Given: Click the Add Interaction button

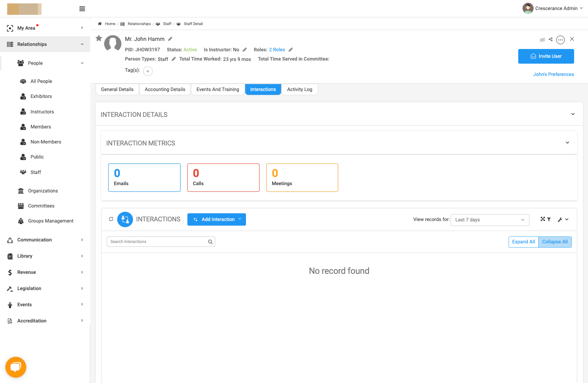Looking at the screenshot, I should [217, 219].
